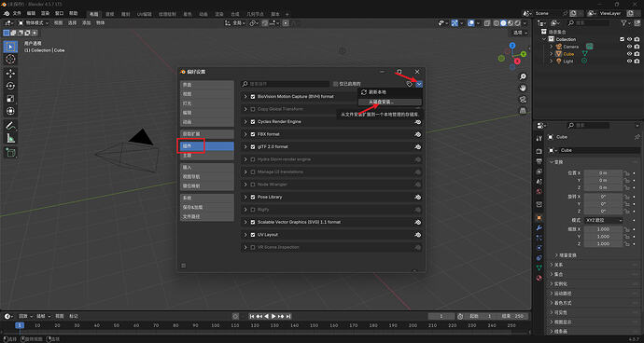644x343 pixels.
Task: Select the Measure tool in the viewport toolbar
Action: point(10,139)
